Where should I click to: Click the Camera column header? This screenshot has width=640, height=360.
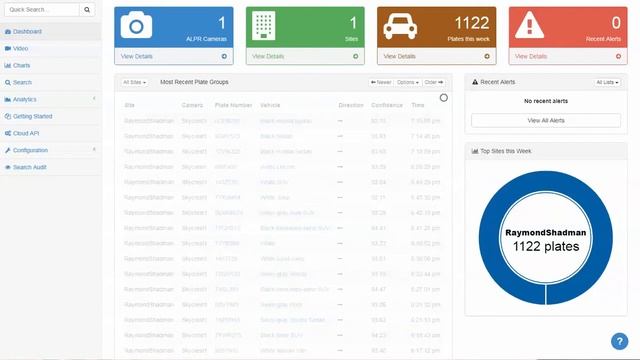pyautogui.click(x=192, y=105)
